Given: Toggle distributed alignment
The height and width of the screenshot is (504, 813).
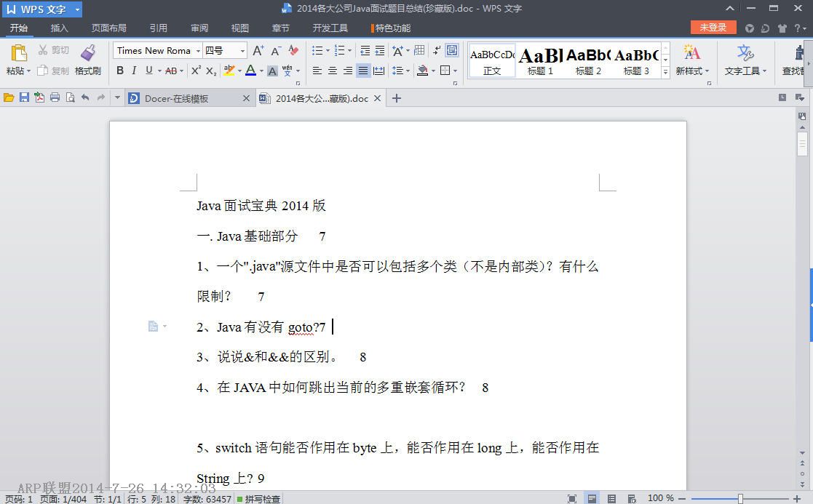Looking at the screenshot, I should [379, 71].
